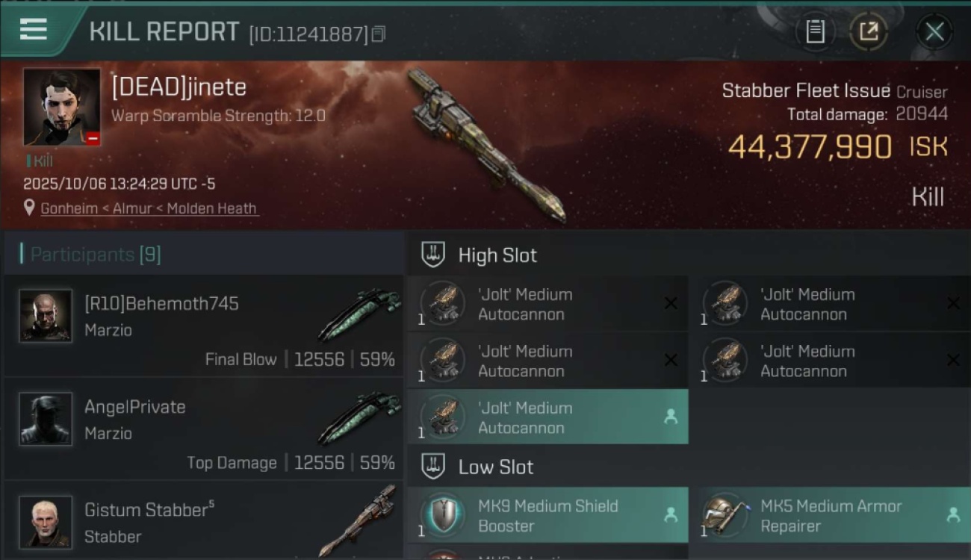Open AngelPrivate's participant portrait

(x=46, y=419)
